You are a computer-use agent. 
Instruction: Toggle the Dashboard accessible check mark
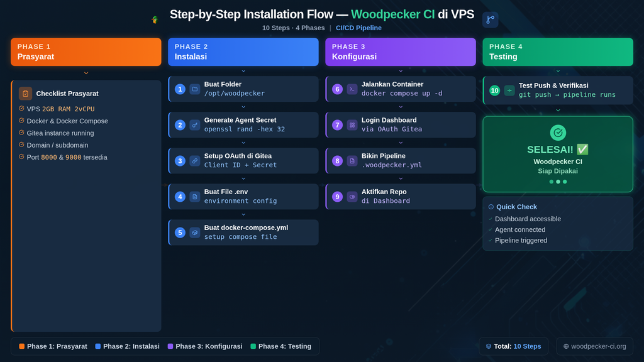point(491,219)
